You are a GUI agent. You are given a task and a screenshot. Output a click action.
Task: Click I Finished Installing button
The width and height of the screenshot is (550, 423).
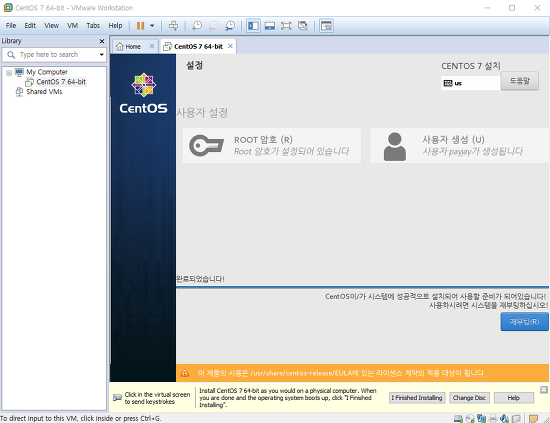coord(417,398)
